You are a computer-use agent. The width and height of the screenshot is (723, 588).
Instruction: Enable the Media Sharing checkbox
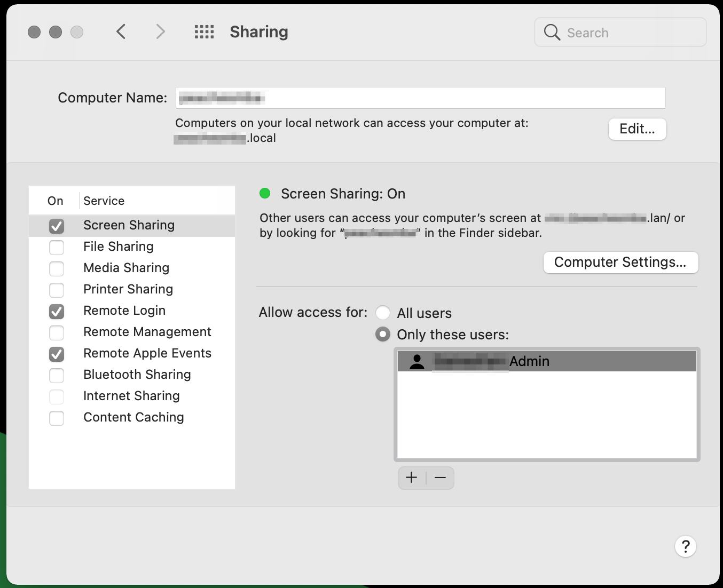57,269
